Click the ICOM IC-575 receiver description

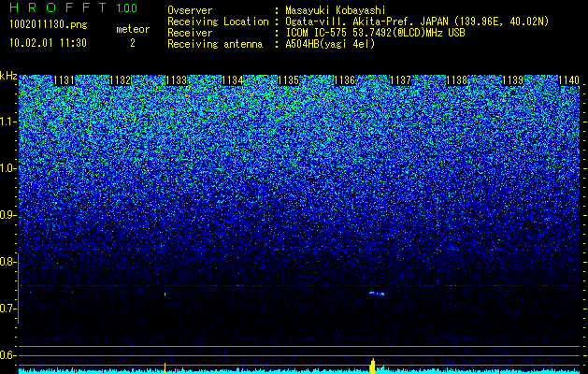(x=375, y=33)
